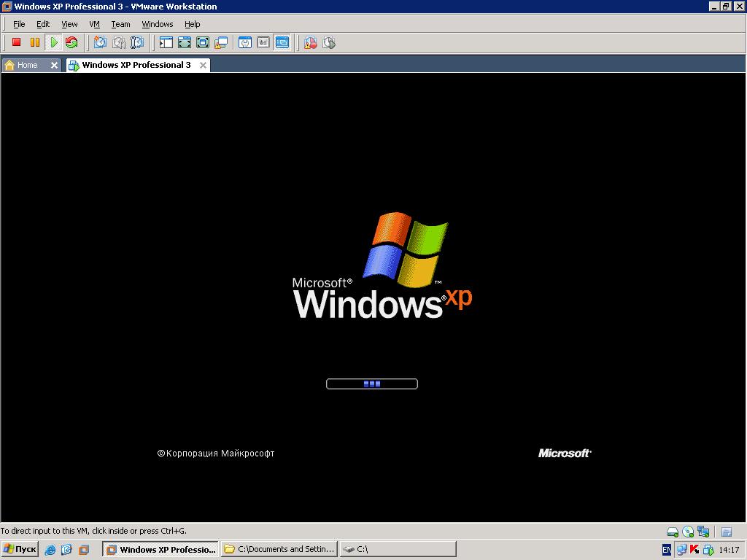The width and height of the screenshot is (747, 560).
Task: Open the Kaspersky tray icon
Action: 694,550
